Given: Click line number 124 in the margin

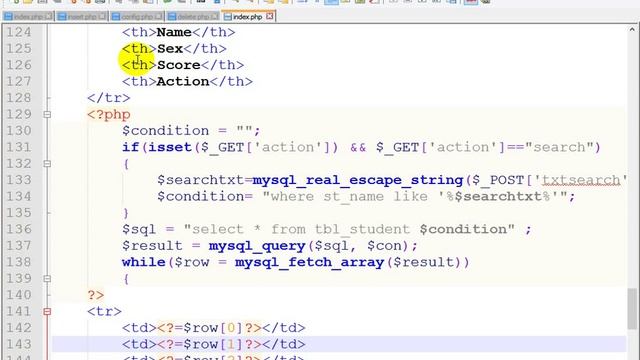Looking at the screenshot, I should pyautogui.click(x=19, y=32).
